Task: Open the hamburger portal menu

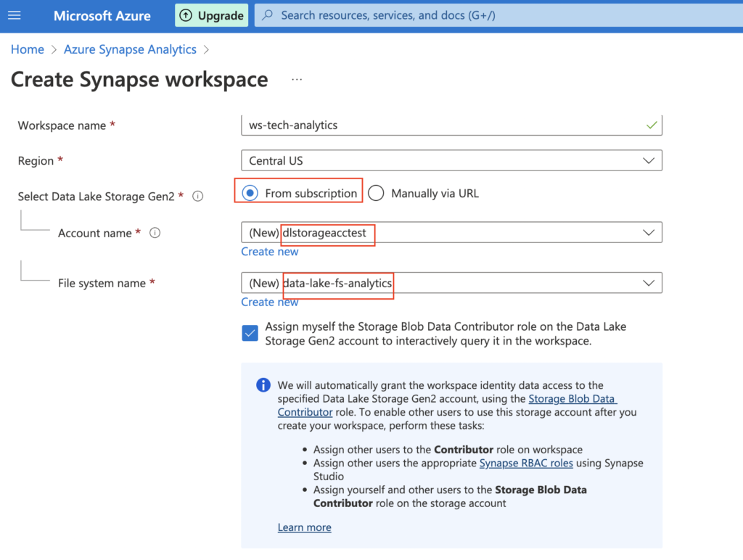Action: (x=15, y=15)
